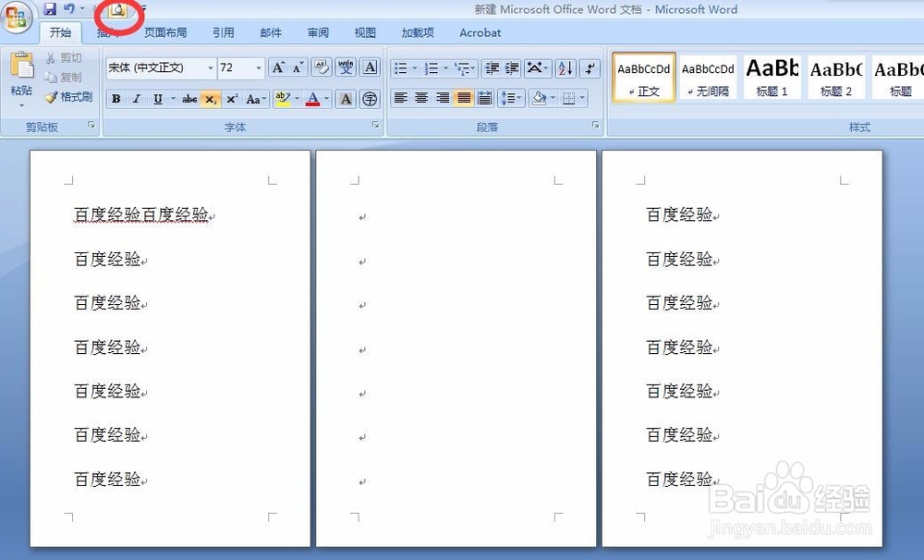Screen dimensions: 924x560
Task: Click the Clear Formatting icon
Action: tap(321, 67)
